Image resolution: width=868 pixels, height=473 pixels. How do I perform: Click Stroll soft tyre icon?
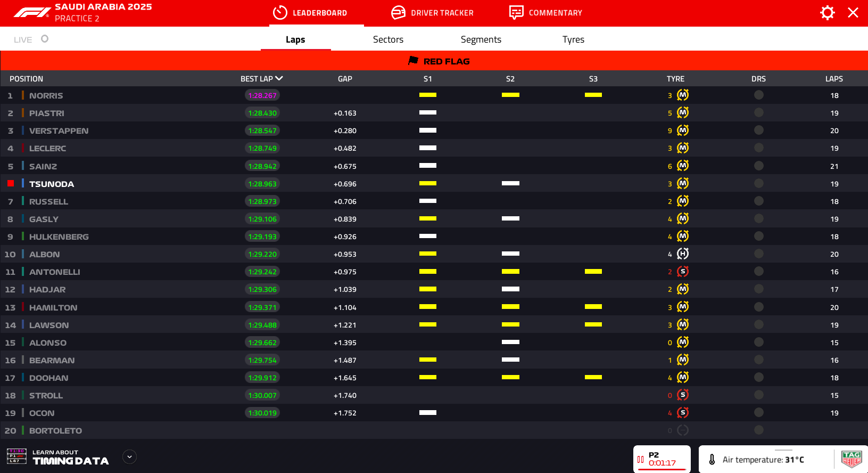[x=683, y=395]
